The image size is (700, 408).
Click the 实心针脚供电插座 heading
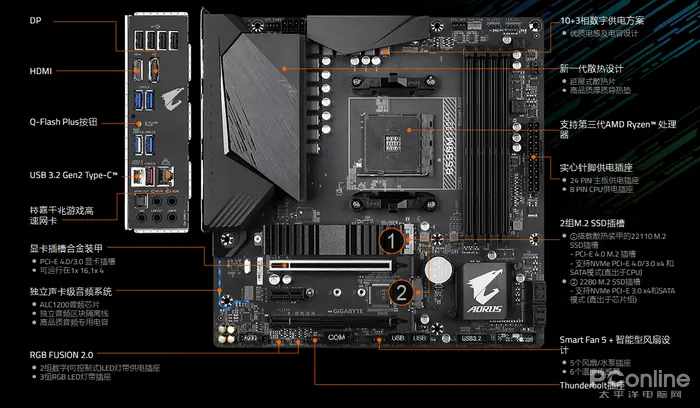596,168
